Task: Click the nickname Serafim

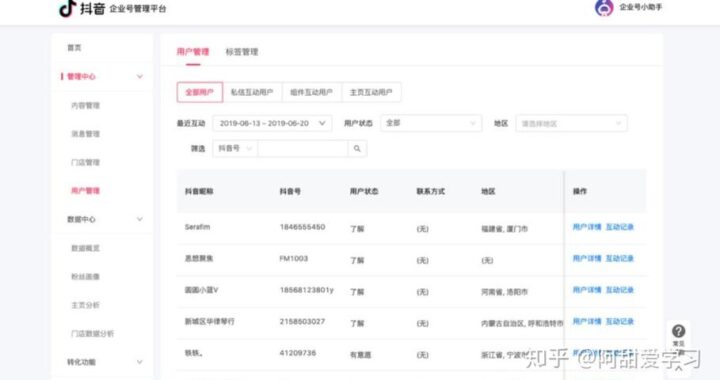Action: [197, 227]
